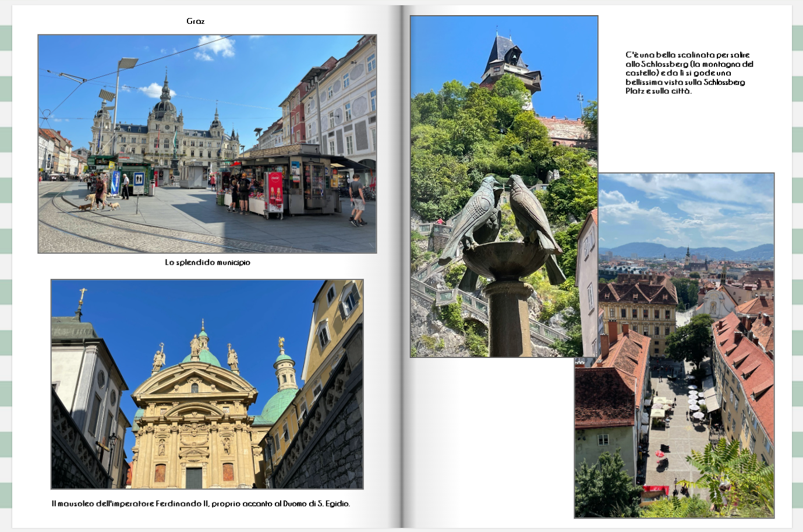Click the 'Graz' page title text

pyautogui.click(x=196, y=21)
